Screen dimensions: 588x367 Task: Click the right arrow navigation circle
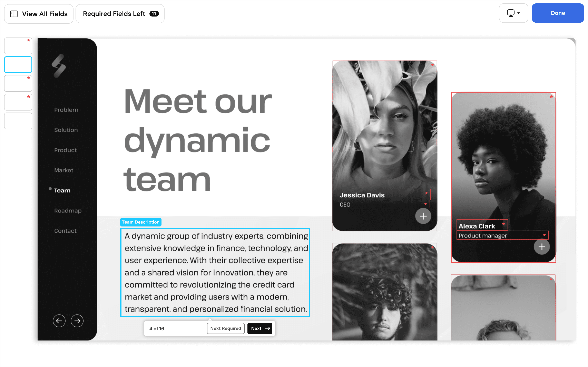coord(77,321)
